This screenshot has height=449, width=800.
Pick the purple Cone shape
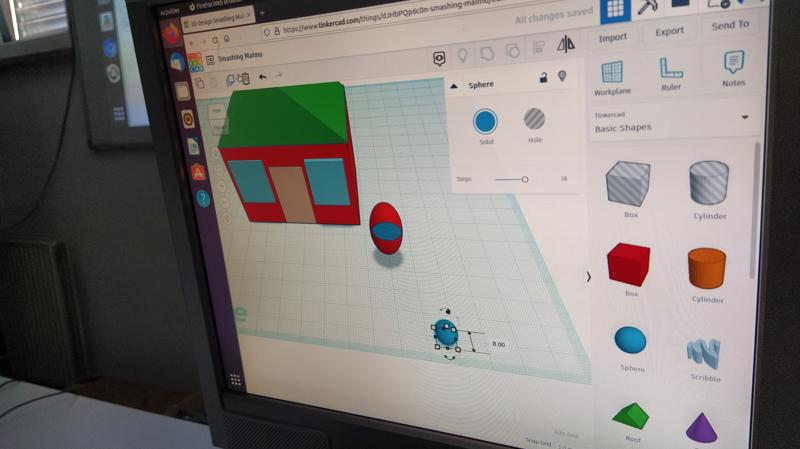(x=702, y=428)
